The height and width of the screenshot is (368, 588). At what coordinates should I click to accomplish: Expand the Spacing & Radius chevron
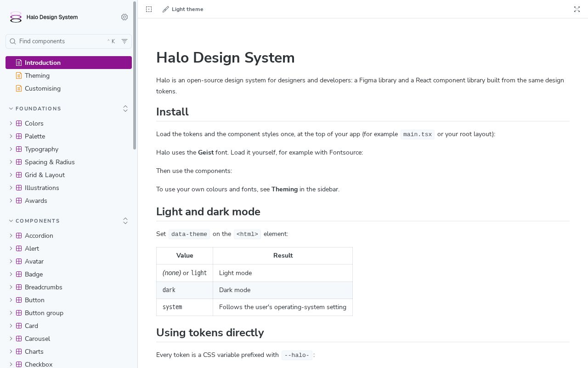[11, 162]
